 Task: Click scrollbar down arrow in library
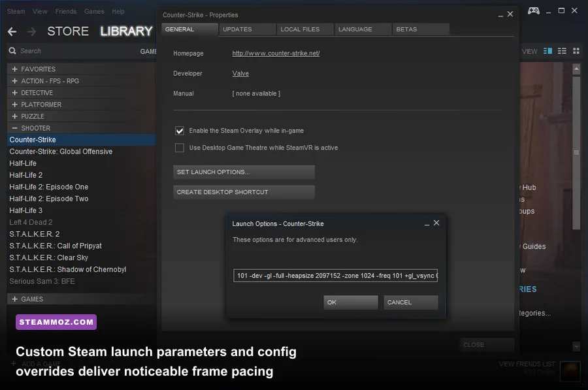coord(576,346)
